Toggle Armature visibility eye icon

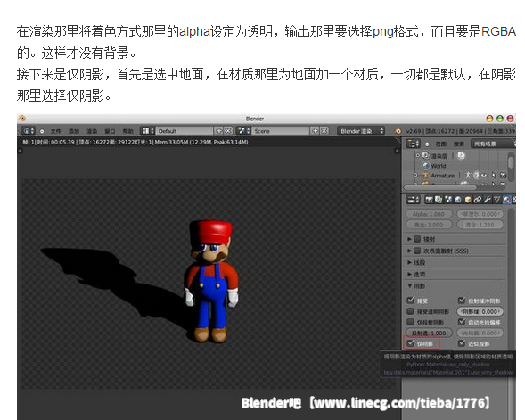tap(484, 175)
